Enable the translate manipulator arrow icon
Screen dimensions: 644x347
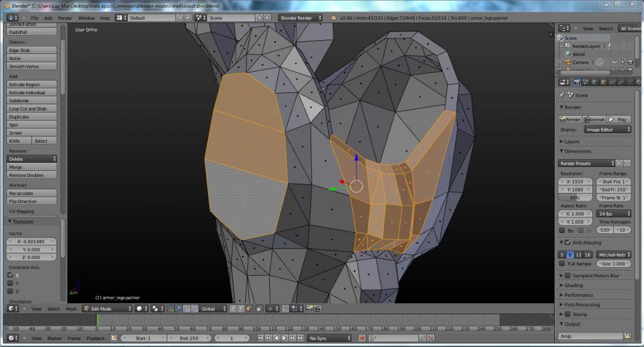coord(179,309)
